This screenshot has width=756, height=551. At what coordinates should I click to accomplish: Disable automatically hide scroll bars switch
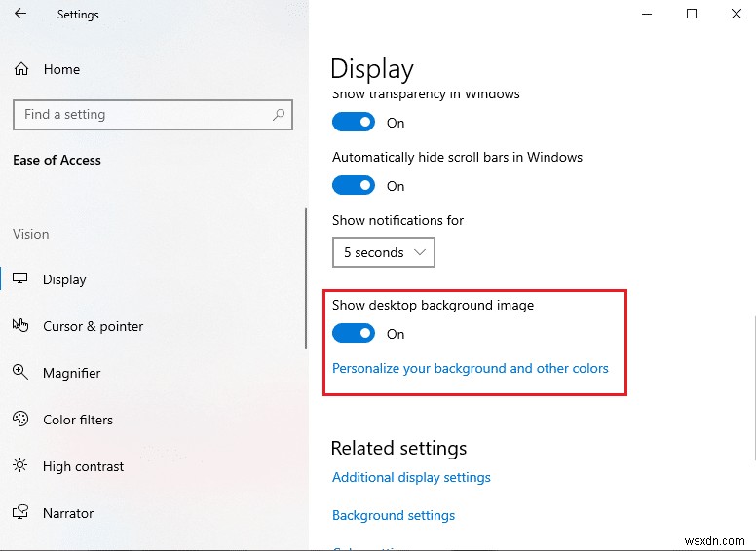[354, 186]
